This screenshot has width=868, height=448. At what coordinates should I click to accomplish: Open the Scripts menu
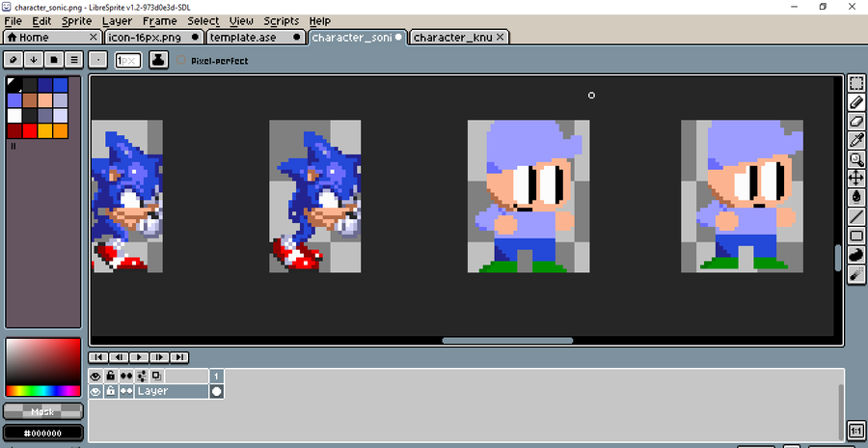[282, 21]
